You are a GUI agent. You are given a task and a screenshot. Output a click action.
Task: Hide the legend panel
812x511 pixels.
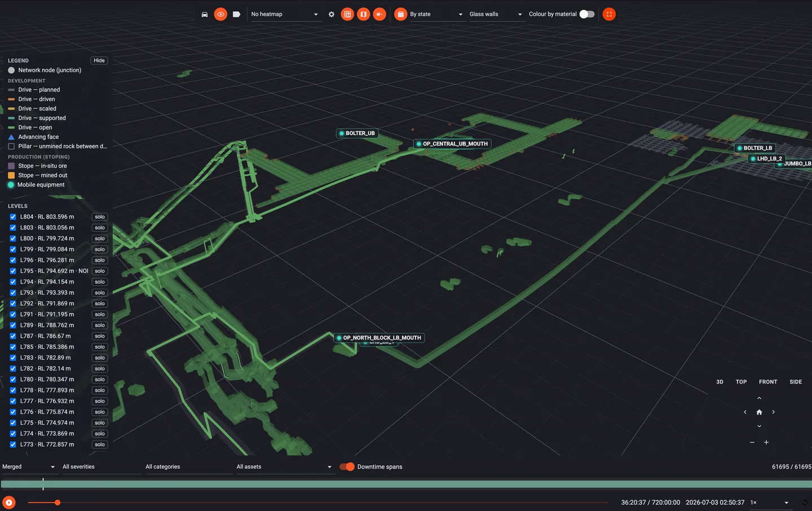tap(99, 60)
